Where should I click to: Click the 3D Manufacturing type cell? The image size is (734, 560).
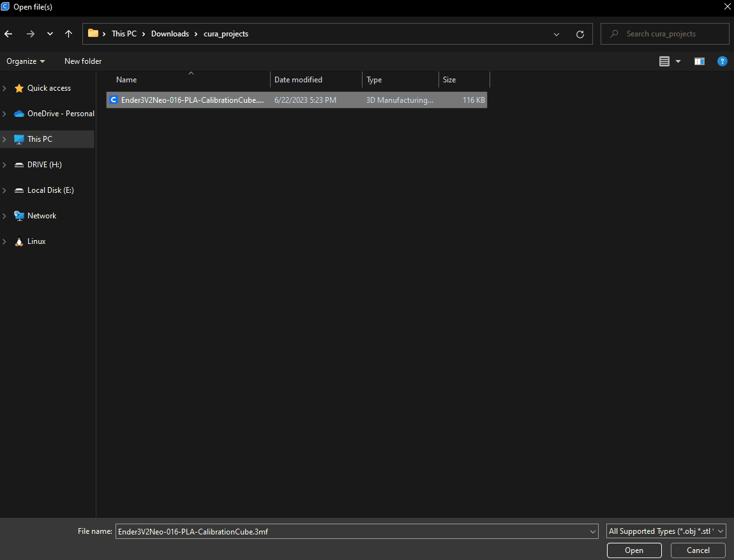[x=400, y=100]
